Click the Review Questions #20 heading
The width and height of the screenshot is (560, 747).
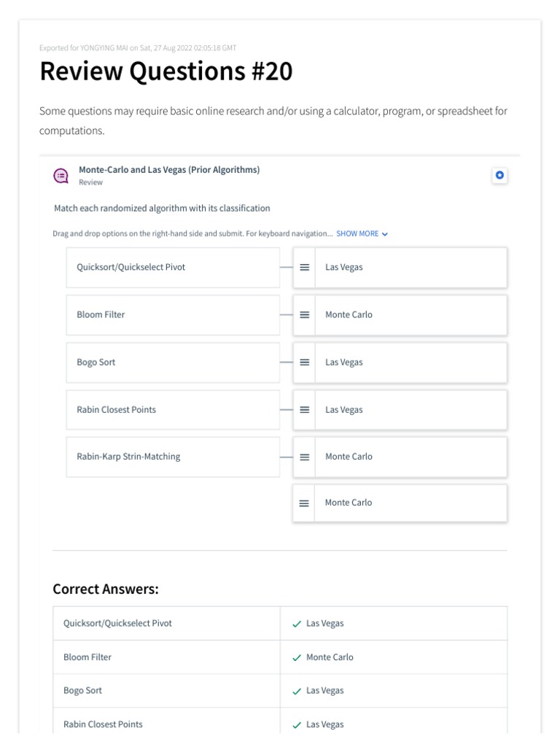pos(166,71)
